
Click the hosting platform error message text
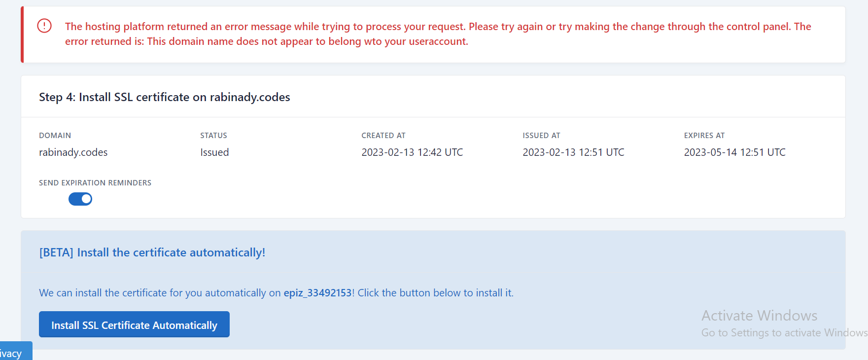click(x=438, y=34)
